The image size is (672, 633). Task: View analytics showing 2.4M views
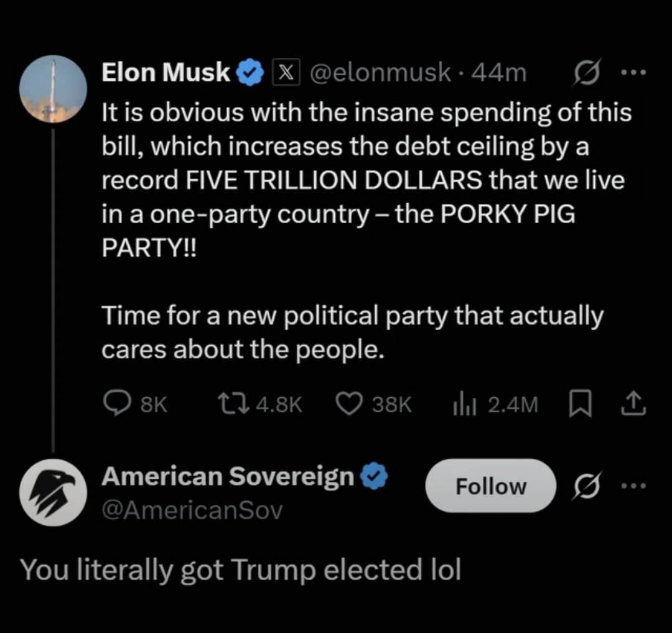[459, 405]
